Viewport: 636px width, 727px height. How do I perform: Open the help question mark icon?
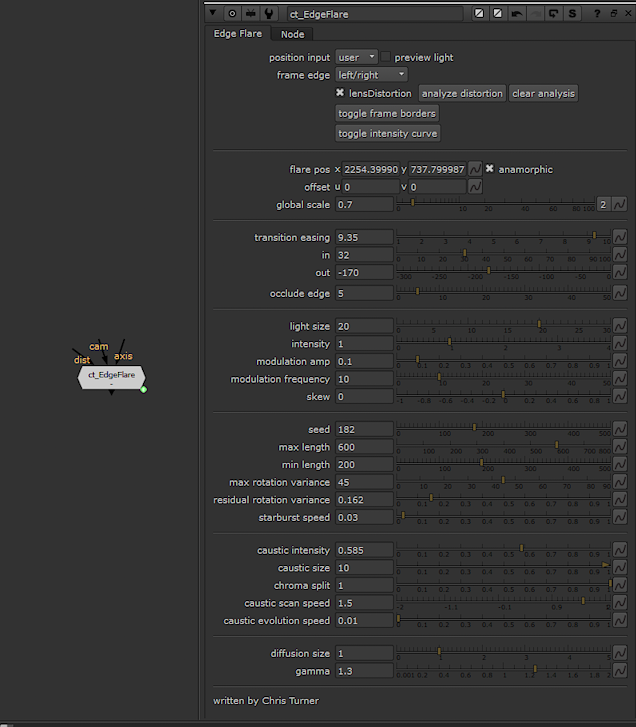(597, 14)
